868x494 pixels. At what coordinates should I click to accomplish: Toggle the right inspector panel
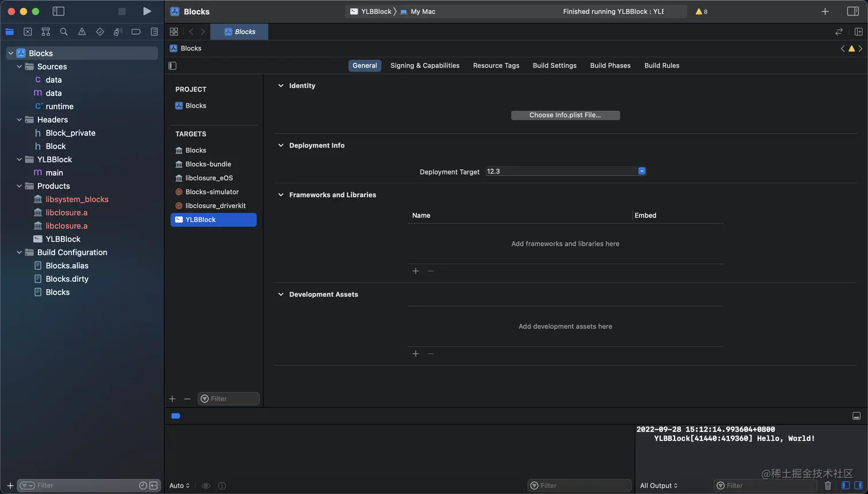point(853,11)
